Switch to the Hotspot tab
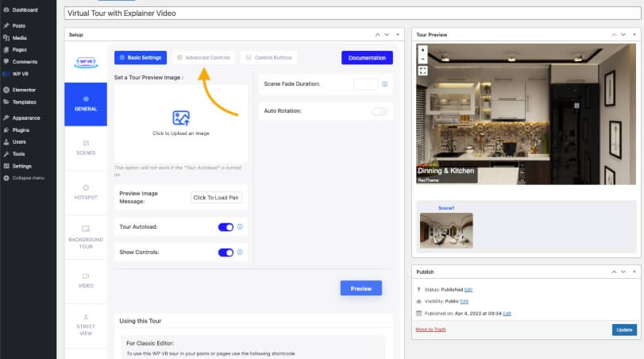This screenshot has height=359, width=644. tap(86, 192)
